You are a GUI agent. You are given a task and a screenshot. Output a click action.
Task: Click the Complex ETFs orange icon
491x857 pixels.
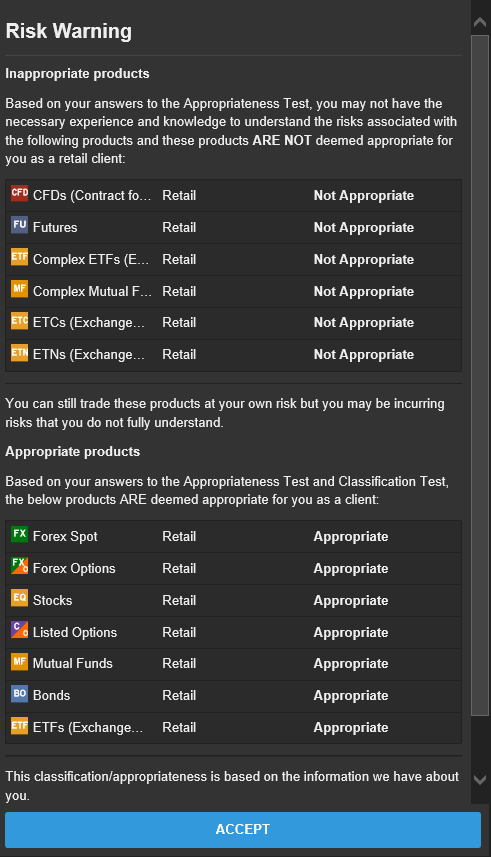pos(20,256)
